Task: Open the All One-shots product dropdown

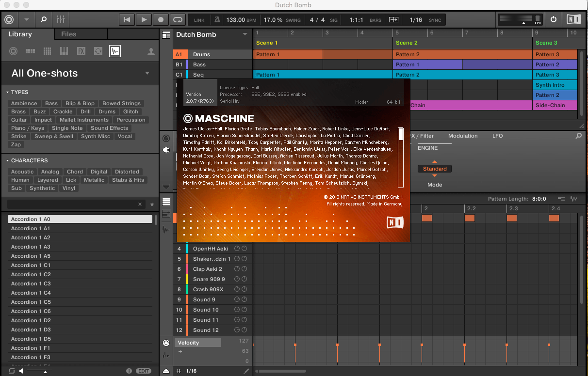Action: [x=147, y=73]
